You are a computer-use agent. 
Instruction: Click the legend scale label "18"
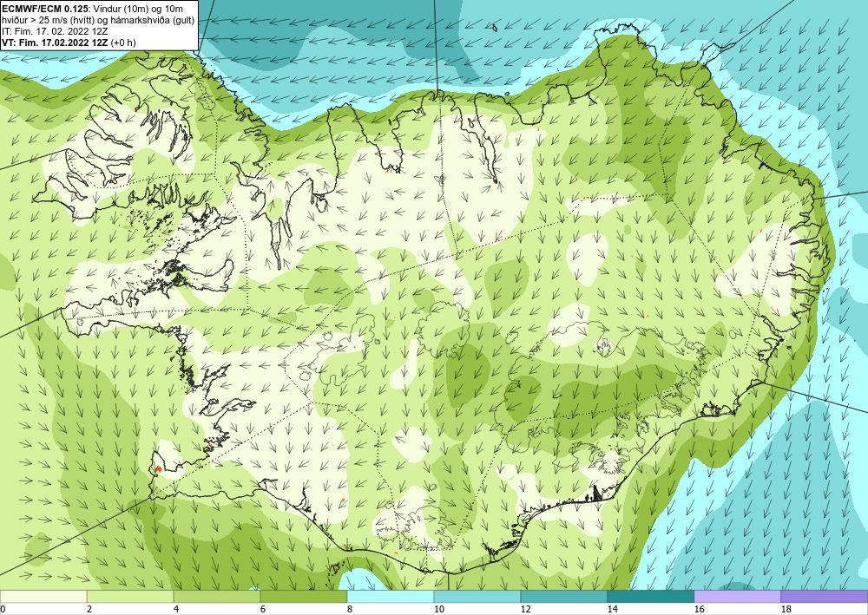[786, 610]
